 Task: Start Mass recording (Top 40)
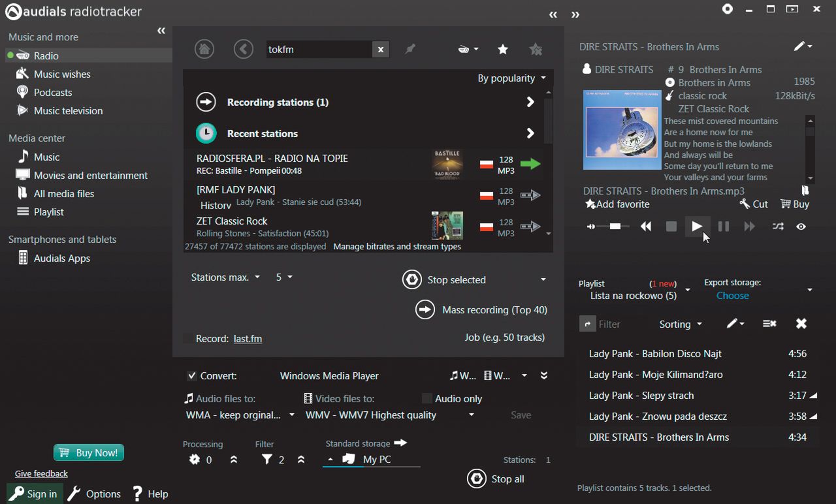pos(481,309)
